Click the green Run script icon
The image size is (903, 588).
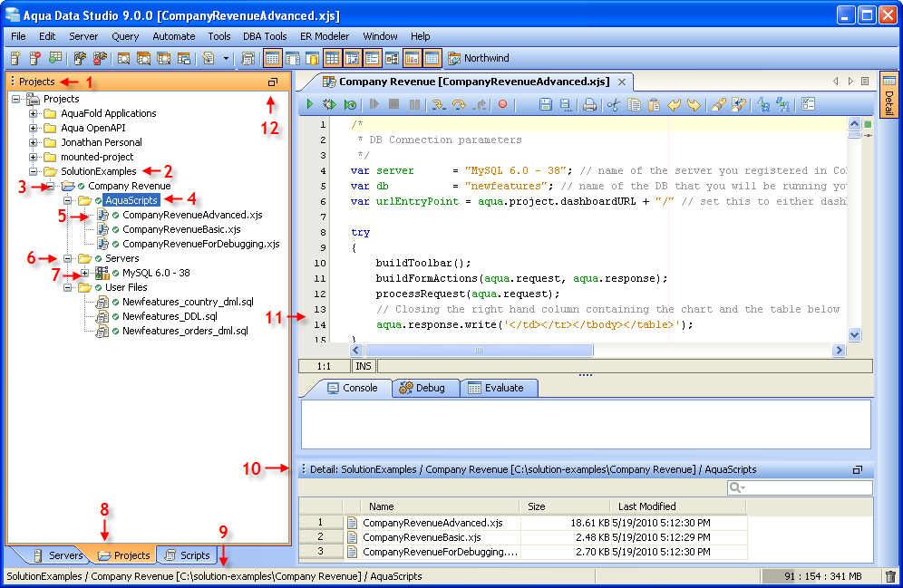pyautogui.click(x=310, y=105)
